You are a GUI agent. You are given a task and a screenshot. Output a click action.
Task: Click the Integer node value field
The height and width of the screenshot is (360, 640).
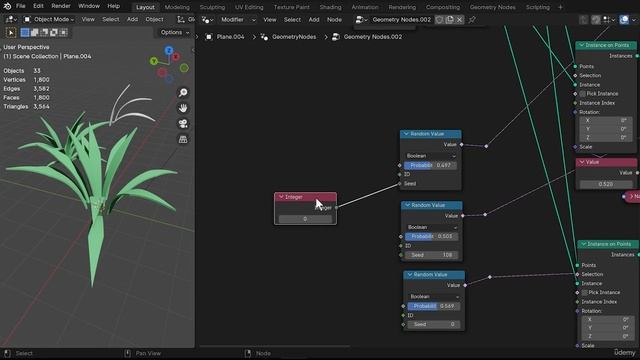(305, 219)
